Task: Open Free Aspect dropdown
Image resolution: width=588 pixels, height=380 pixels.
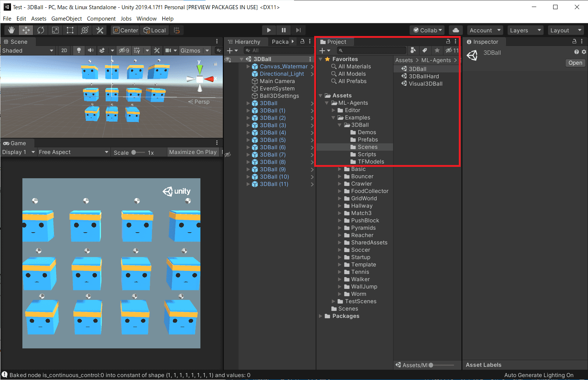Action: (73, 152)
